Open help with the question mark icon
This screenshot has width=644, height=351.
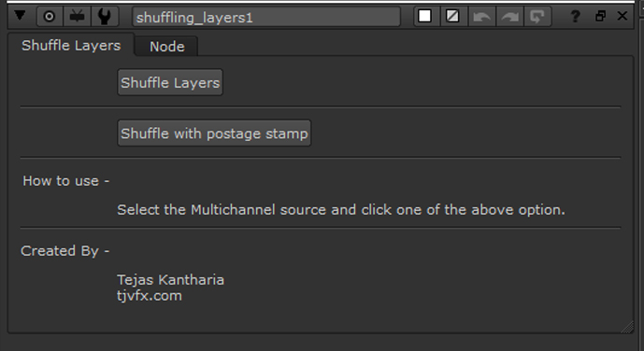pos(576,17)
